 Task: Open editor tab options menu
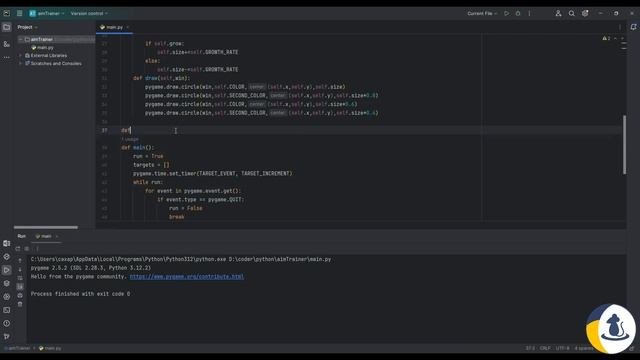tap(620, 27)
